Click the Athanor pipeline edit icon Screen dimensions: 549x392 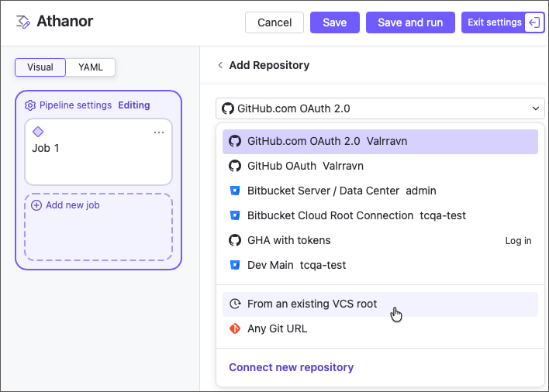tap(22, 22)
